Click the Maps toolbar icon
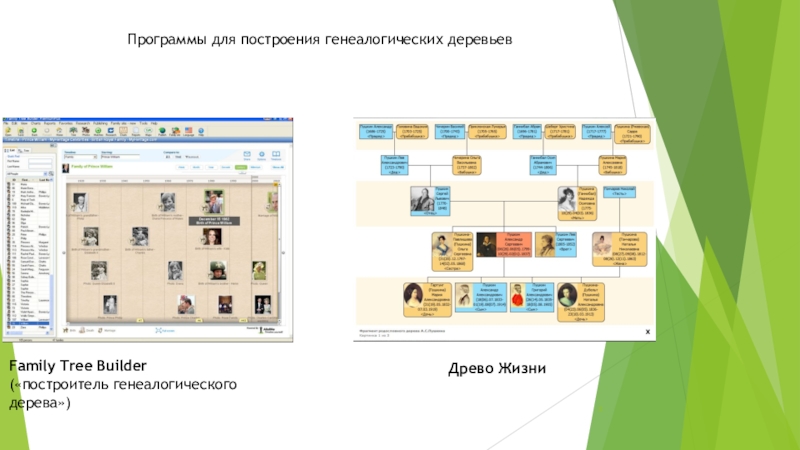The height and width of the screenshot is (450, 800). pyautogui.click(x=148, y=132)
